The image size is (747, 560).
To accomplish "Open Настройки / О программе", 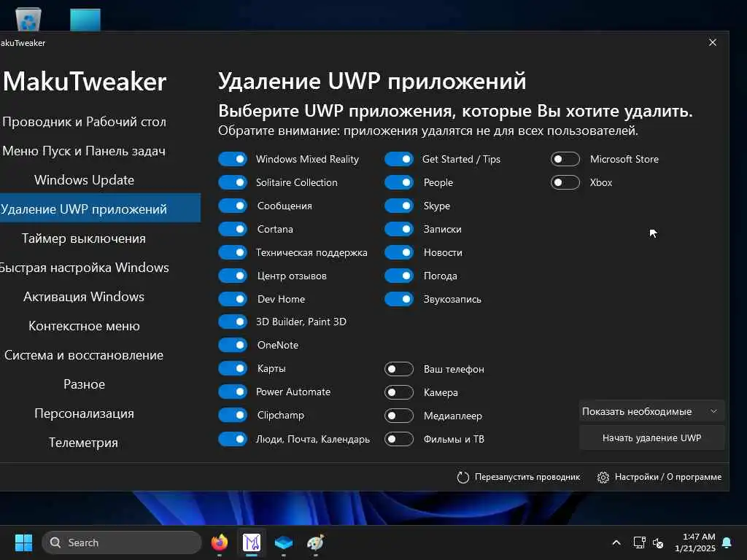I will (x=668, y=477).
